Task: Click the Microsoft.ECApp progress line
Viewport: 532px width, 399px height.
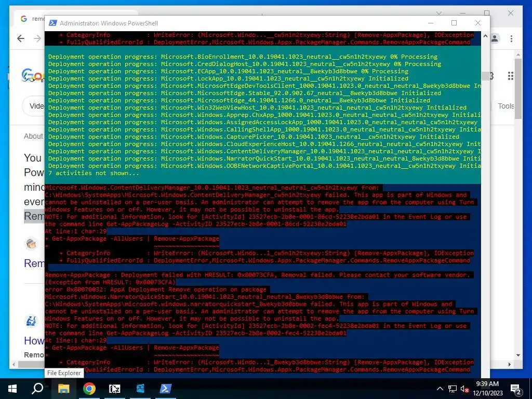Action: click(229, 71)
